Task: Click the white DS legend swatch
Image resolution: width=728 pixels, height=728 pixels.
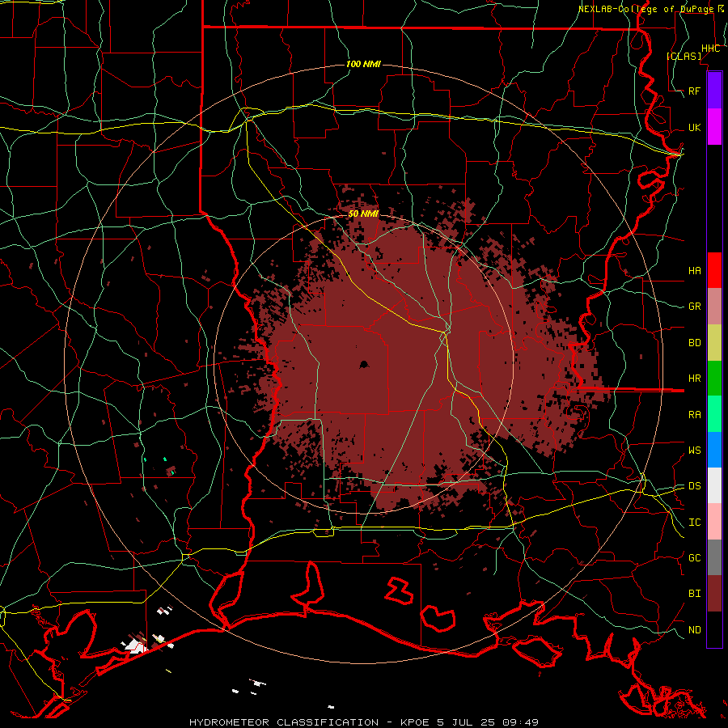Action: [714, 485]
